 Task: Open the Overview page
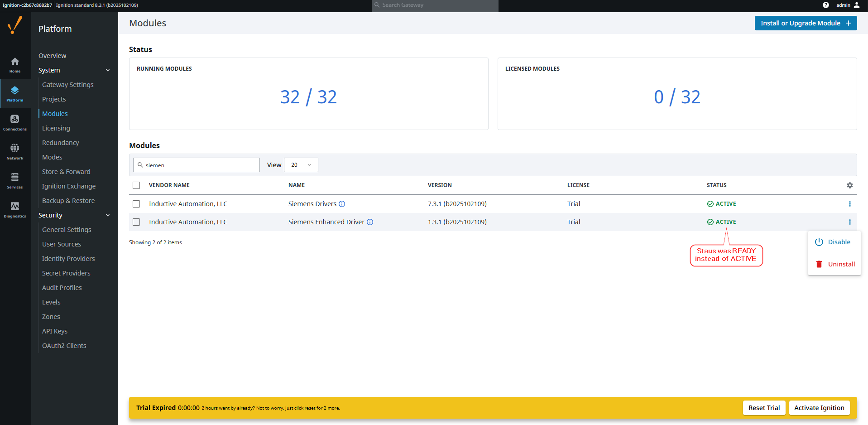[x=53, y=56]
